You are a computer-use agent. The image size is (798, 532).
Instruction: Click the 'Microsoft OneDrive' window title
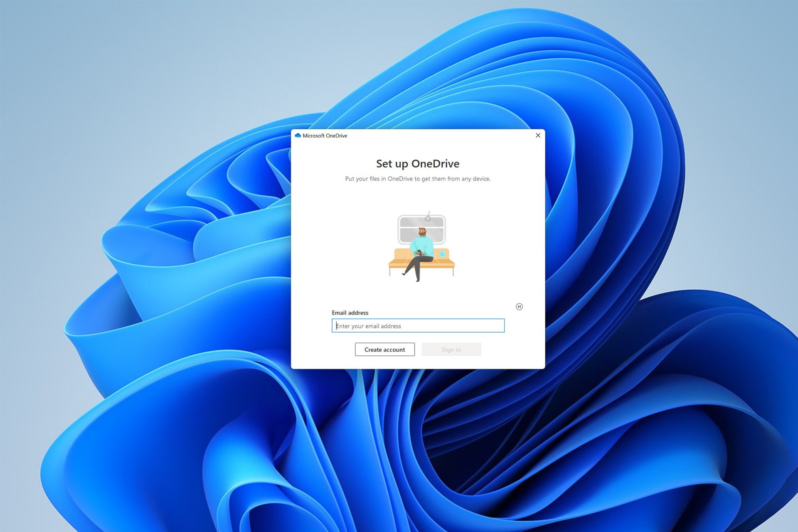click(x=325, y=135)
